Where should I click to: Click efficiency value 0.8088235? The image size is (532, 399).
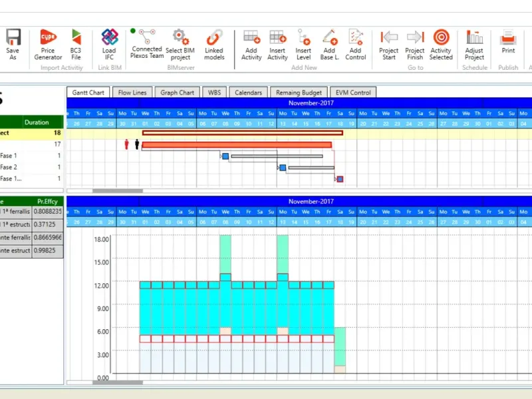tap(47, 211)
